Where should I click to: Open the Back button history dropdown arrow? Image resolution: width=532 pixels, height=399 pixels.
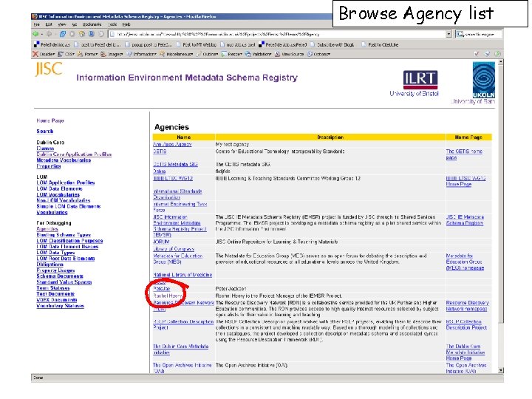(41, 35)
